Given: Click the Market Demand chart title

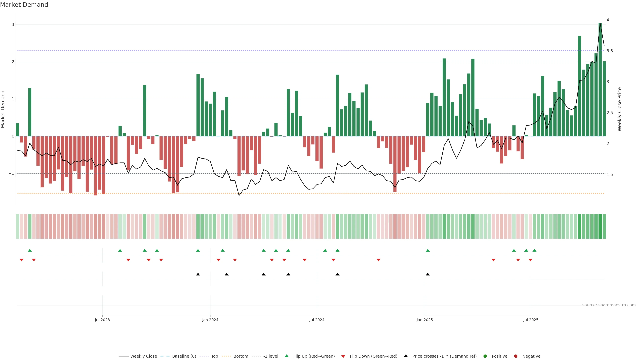Looking at the screenshot, I should point(24,5).
